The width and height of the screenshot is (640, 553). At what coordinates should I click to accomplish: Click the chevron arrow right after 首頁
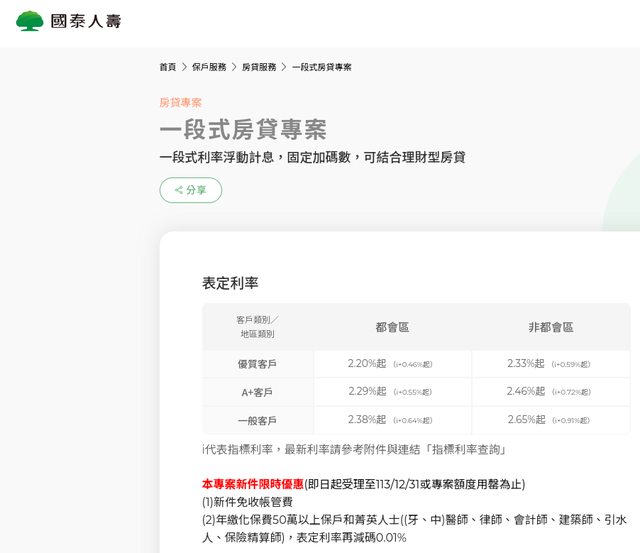pos(184,67)
